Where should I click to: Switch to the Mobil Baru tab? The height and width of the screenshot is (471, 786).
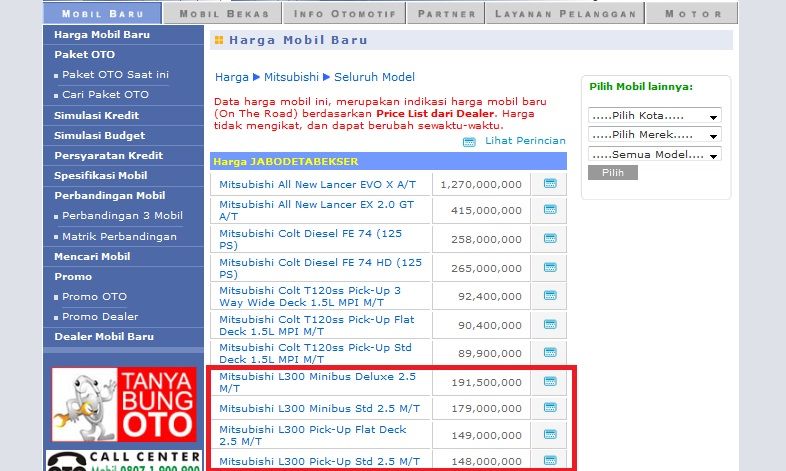[103, 14]
